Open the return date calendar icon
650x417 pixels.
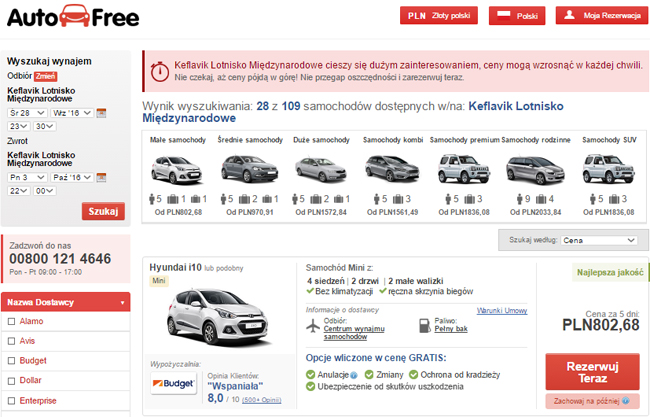click(101, 177)
